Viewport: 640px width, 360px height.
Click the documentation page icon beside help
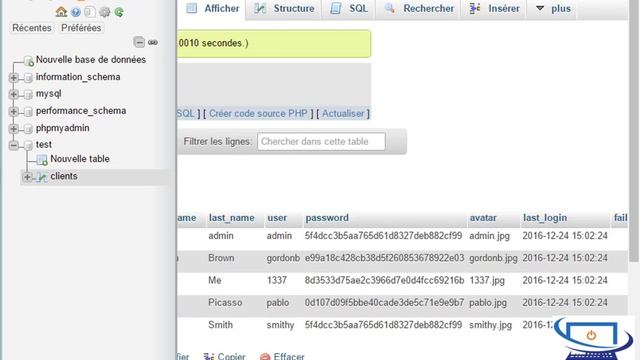tap(90, 12)
